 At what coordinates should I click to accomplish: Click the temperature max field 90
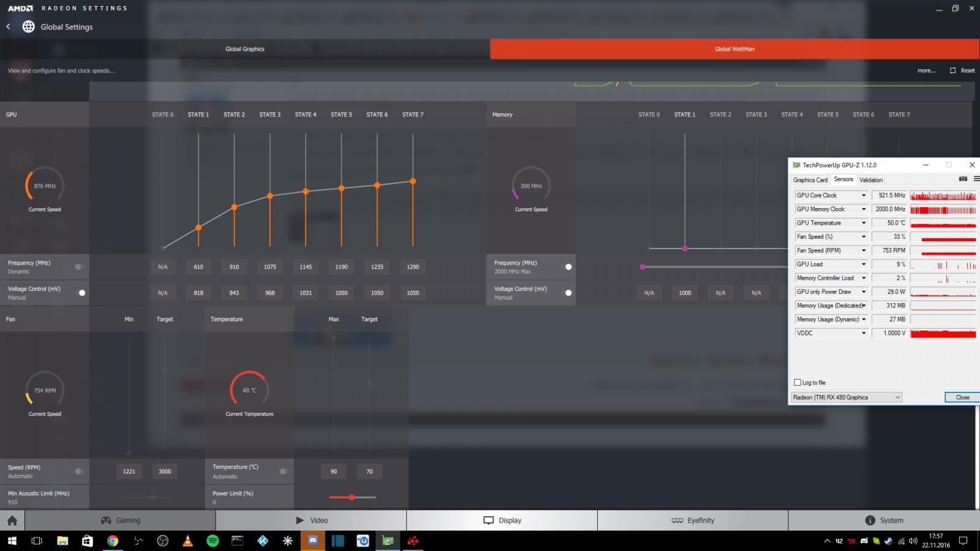tap(334, 471)
